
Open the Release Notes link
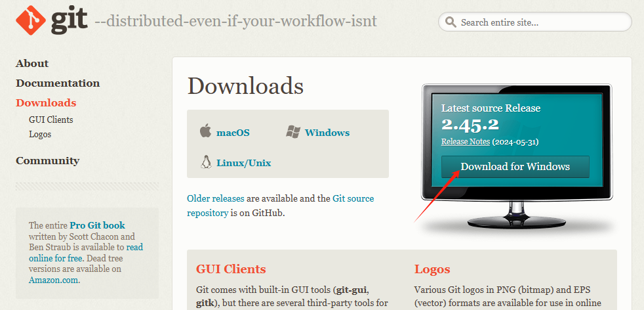pyautogui.click(x=466, y=142)
